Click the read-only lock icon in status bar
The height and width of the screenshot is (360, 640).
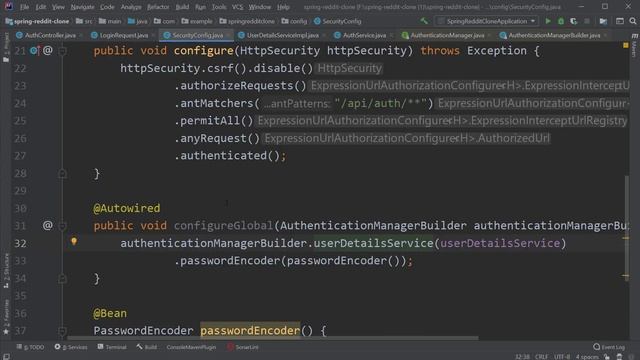pos(607,357)
